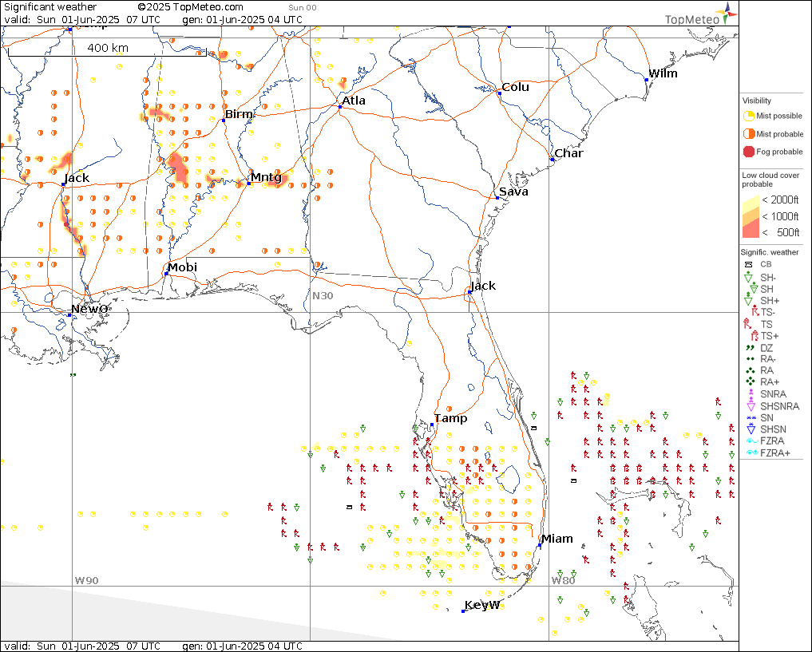Image resolution: width=812 pixels, height=652 pixels.
Task: Click the W90 longitude grid label
Action: tap(86, 581)
